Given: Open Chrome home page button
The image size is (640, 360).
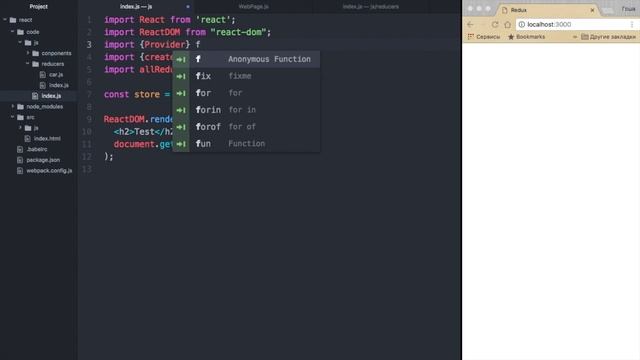Looking at the screenshot, I should pos(507,24).
